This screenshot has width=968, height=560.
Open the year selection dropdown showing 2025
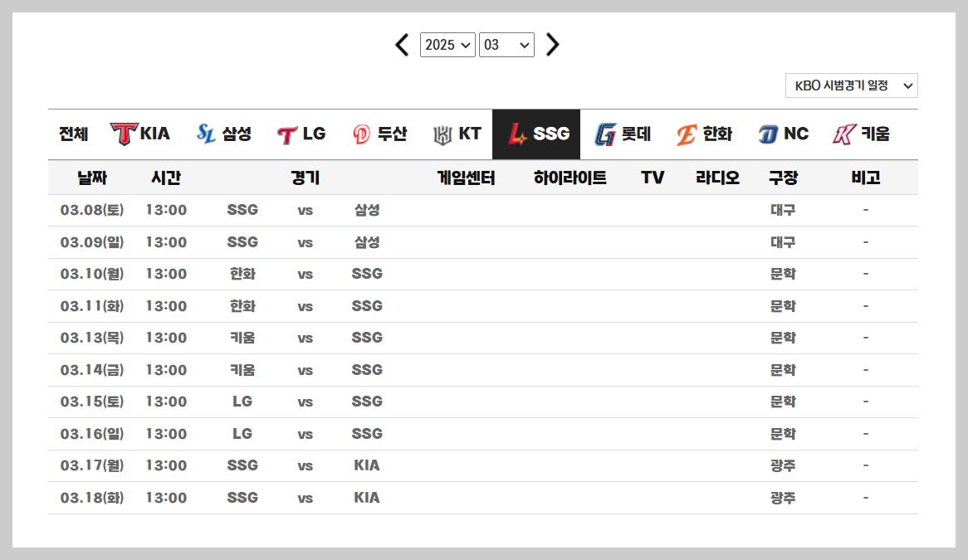tap(447, 46)
